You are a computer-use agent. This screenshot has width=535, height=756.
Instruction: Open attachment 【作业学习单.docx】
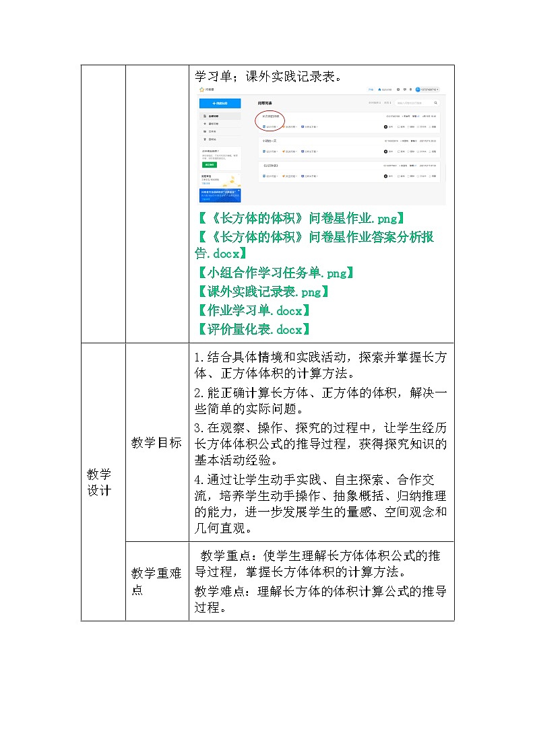click(253, 310)
